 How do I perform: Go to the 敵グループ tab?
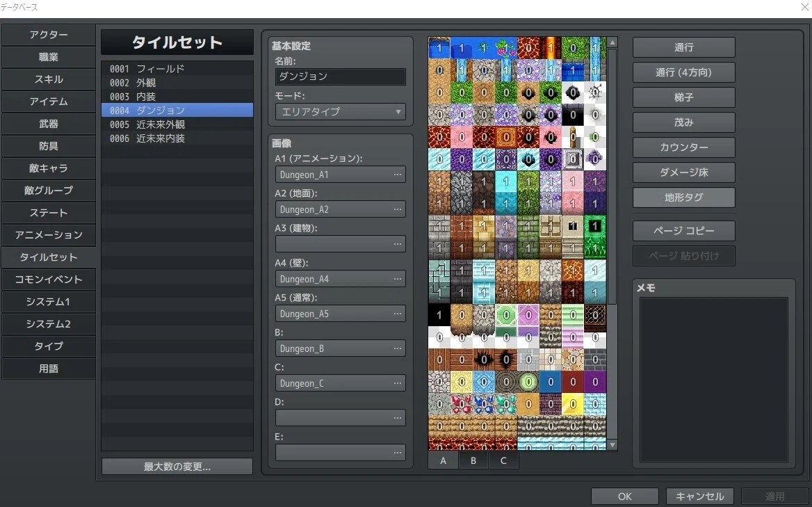pyautogui.click(x=49, y=191)
